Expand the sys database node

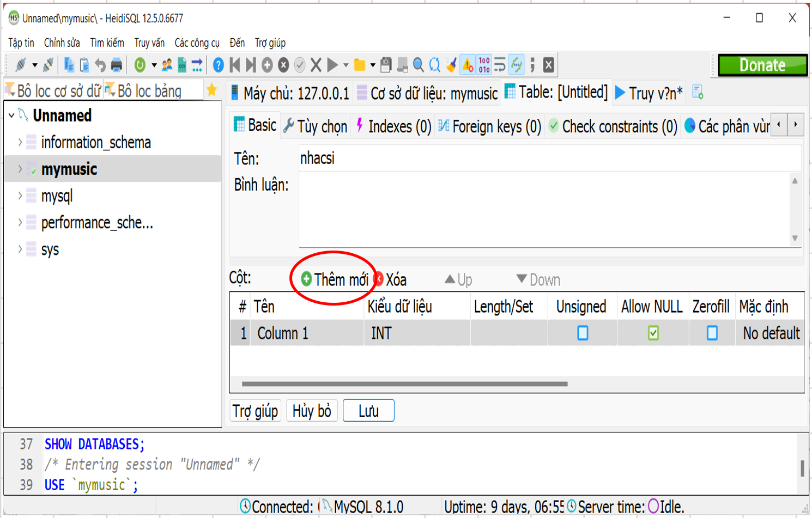20,249
